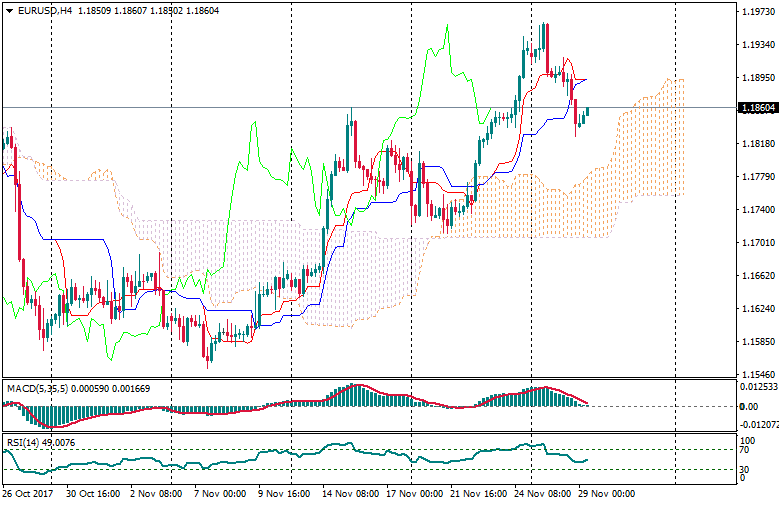The image size is (779, 505).
Task: Click the last candlestick on the chart
Action: (588, 112)
